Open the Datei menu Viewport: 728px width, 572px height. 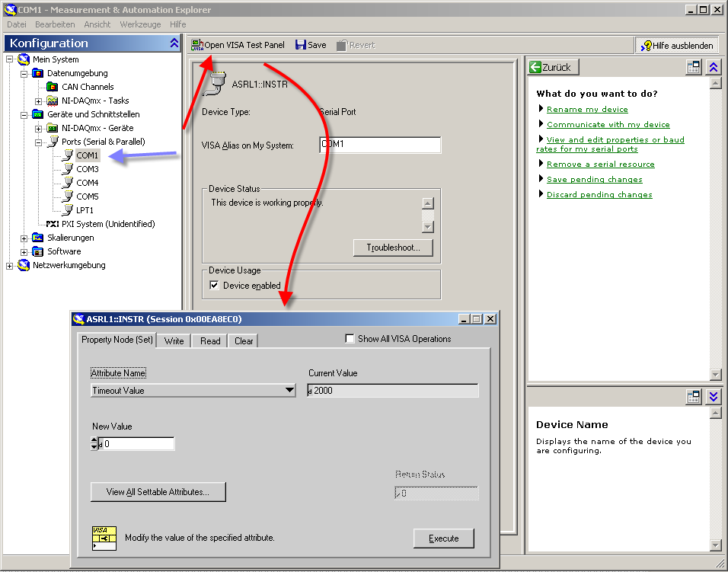pos(16,24)
